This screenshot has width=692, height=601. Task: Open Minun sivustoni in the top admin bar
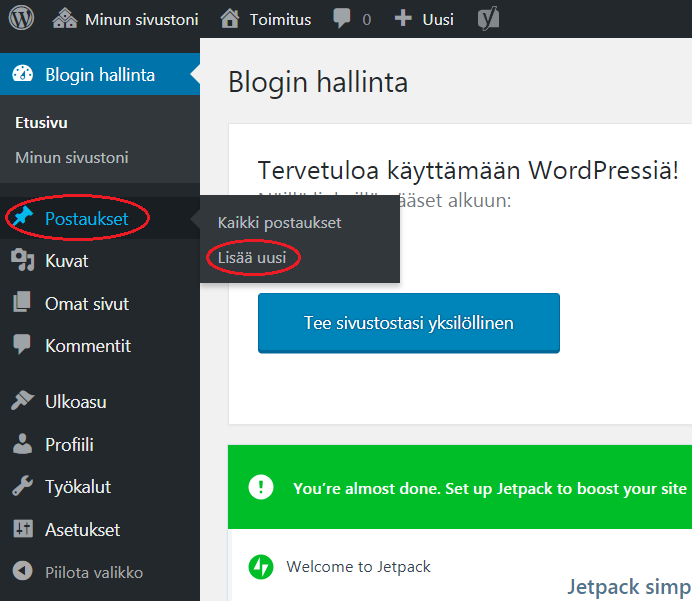pyautogui.click(x=142, y=19)
